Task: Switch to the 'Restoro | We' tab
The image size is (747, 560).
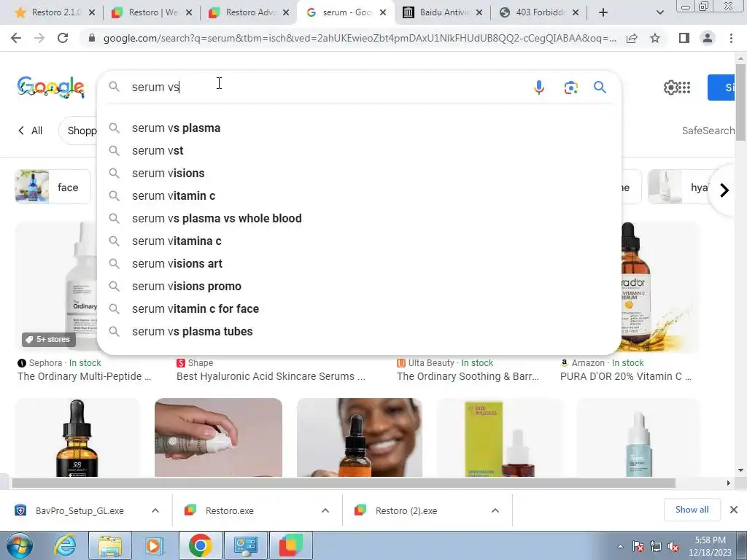Action: click(x=152, y=12)
